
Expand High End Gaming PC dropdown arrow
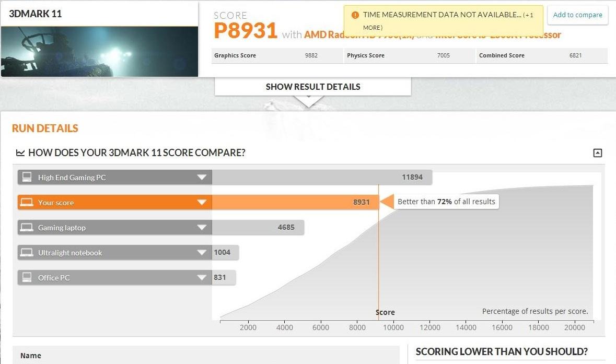(202, 177)
